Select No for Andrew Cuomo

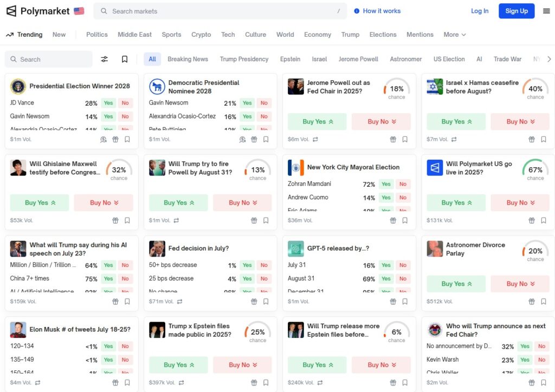pyautogui.click(x=403, y=197)
